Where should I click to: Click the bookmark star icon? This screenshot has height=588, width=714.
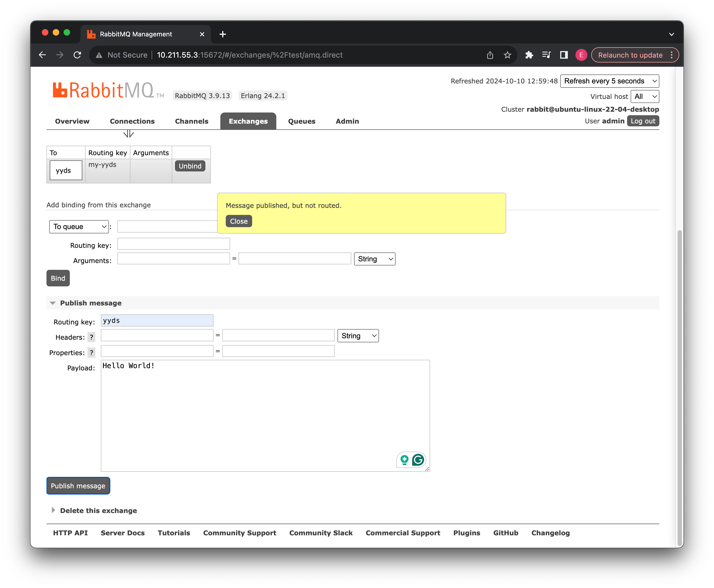[507, 55]
